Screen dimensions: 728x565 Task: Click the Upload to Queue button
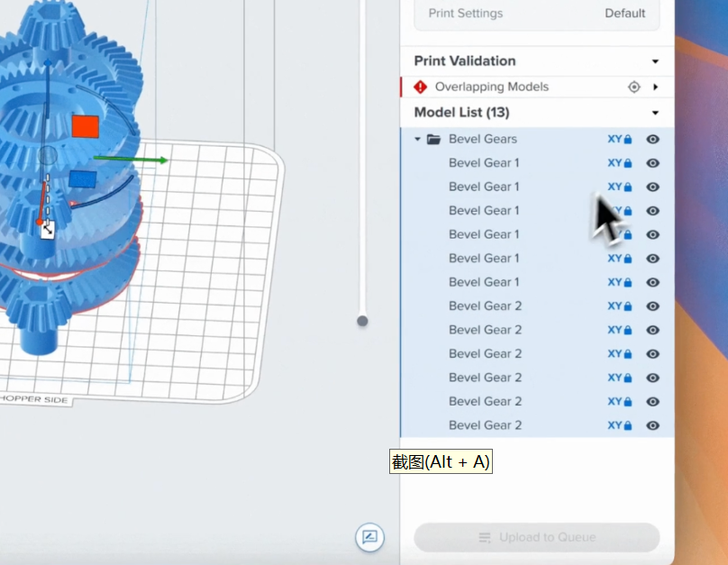(536, 538)
